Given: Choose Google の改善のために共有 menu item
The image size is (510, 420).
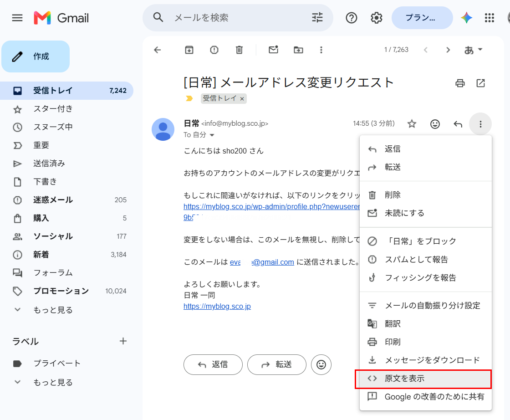Looking at the screenshot, I should tap(425, 397).
